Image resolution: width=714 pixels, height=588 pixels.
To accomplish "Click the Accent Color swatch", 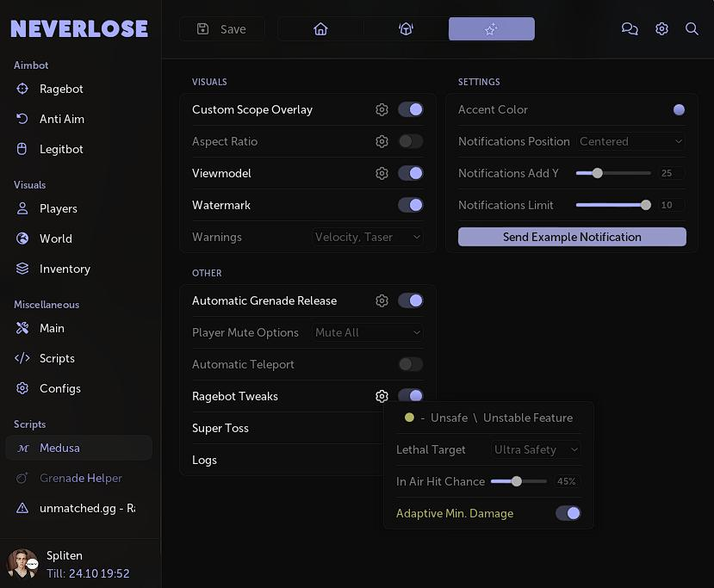I will point(679,110).
